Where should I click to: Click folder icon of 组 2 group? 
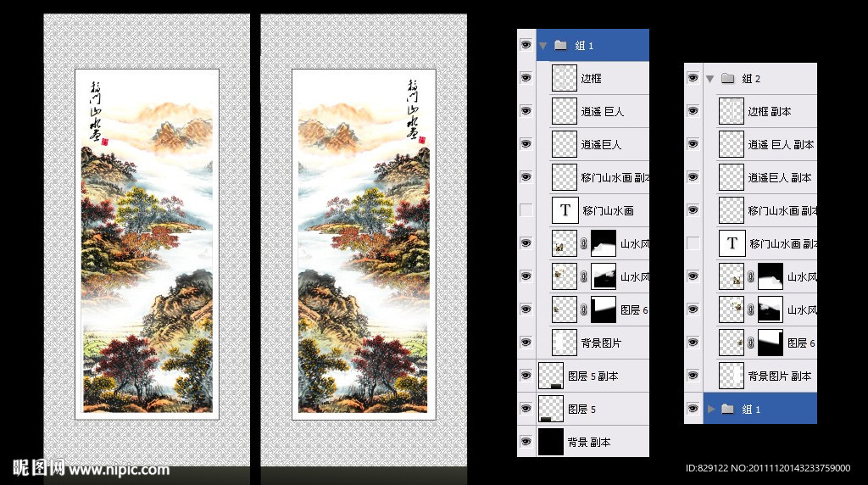pyautogui.click(x=727, y=78)
